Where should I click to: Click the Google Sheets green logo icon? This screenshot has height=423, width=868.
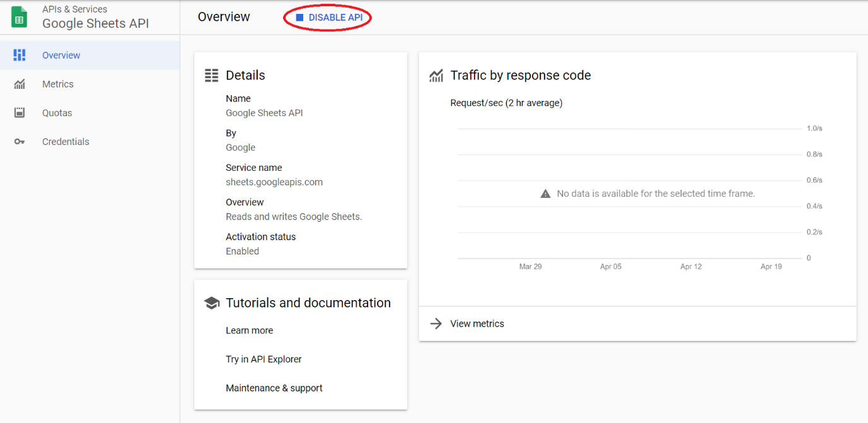pos(20,16)
